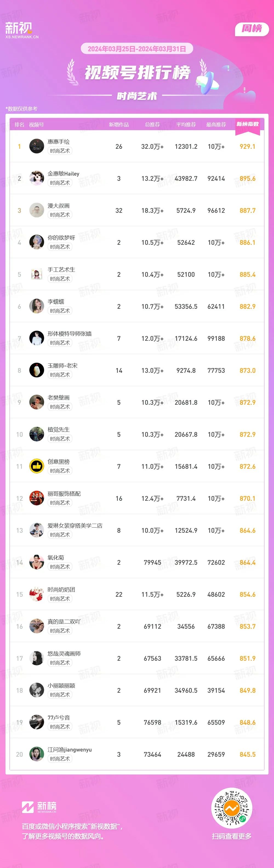Open 形体模特导师张嫱 account name

(x=70, y=334)
